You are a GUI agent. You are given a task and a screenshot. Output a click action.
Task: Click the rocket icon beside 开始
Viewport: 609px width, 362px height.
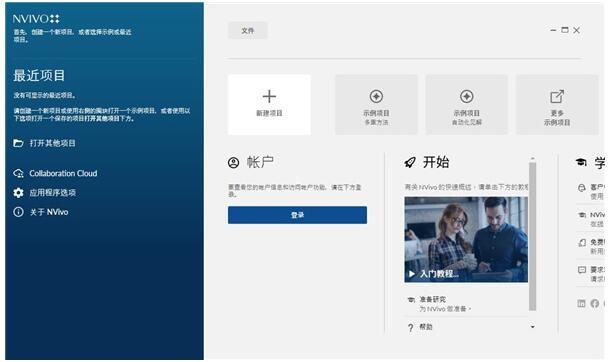coord(410,162)
